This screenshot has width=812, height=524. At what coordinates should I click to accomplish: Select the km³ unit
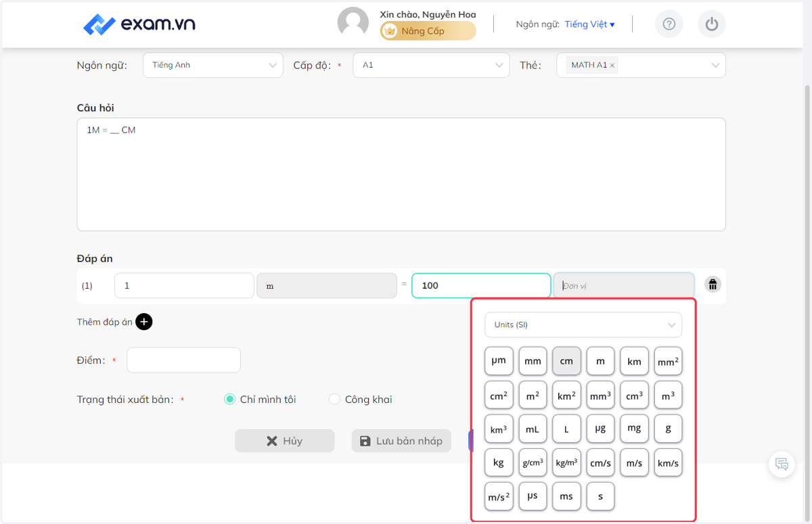click(499, 429)
